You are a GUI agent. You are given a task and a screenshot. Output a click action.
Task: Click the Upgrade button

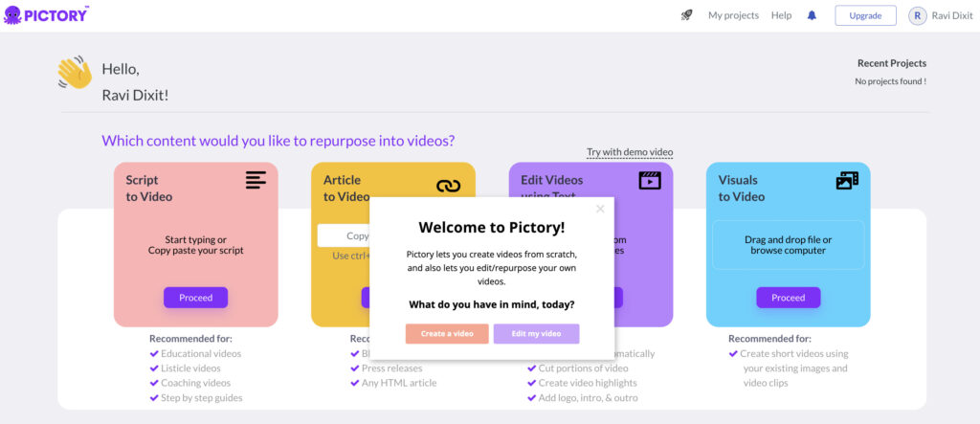click(865, 15)
